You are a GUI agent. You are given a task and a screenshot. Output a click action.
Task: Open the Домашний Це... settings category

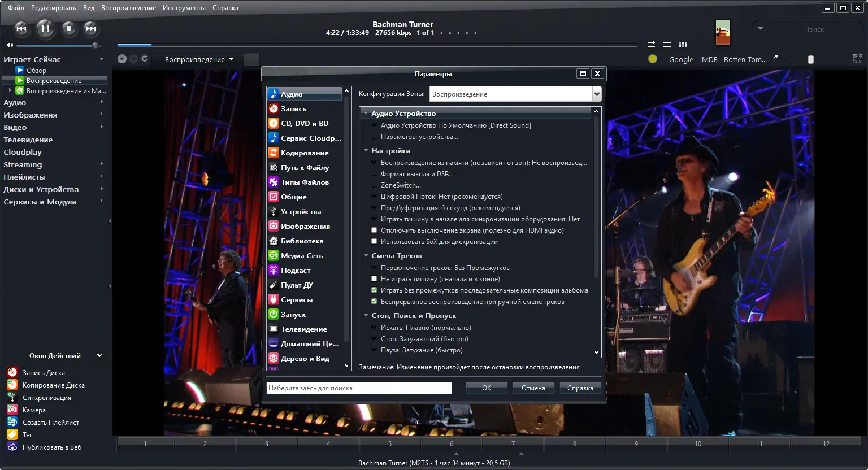[305, 343]
